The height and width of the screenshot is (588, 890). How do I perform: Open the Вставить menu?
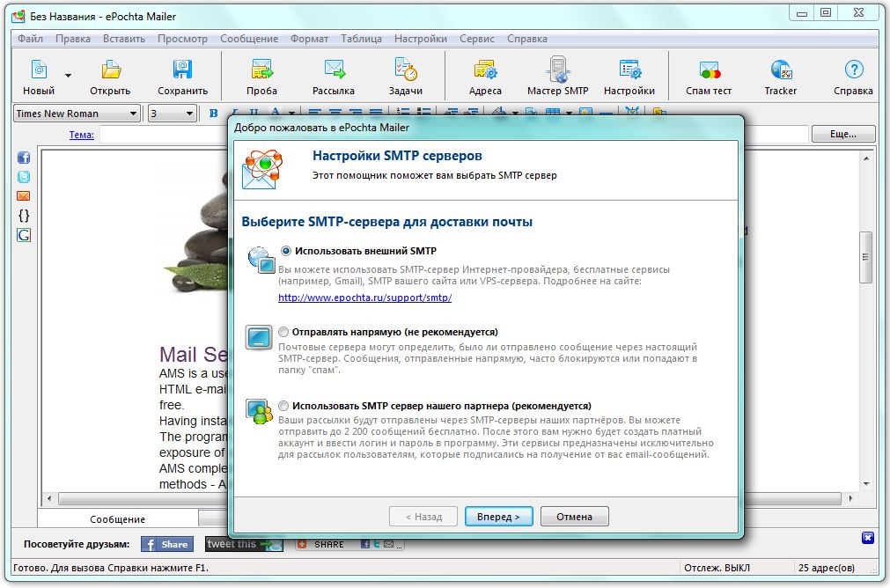[124, 39]
